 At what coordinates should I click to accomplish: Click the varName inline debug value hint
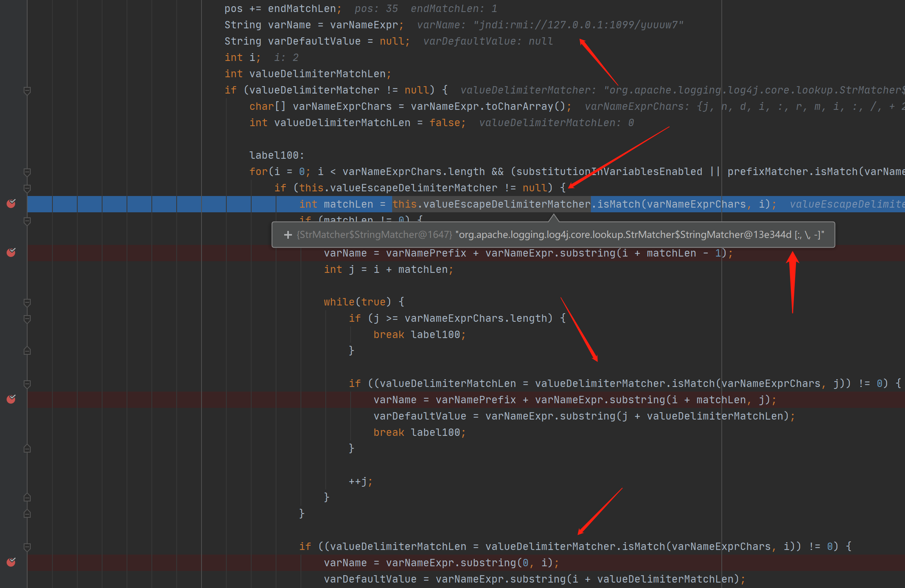coord(550,25)
